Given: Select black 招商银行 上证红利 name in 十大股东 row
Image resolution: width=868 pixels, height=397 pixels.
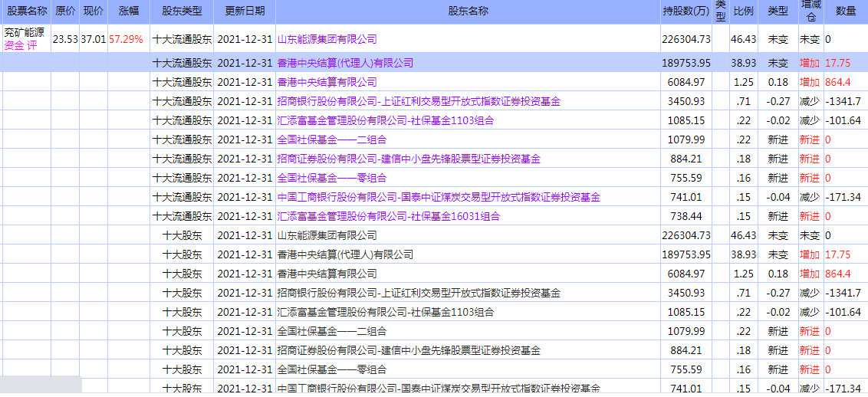Looking at the screenshot, I should pyautogui.click(x=419, y=293).
